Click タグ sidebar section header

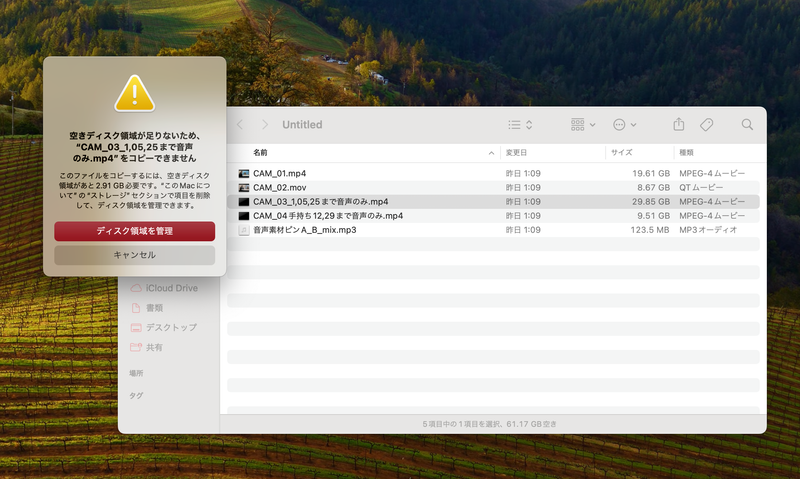[136, 395]
